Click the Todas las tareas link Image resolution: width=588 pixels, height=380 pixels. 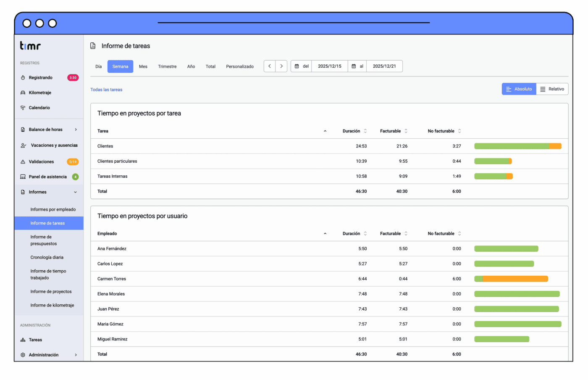(x=106, y=90)
